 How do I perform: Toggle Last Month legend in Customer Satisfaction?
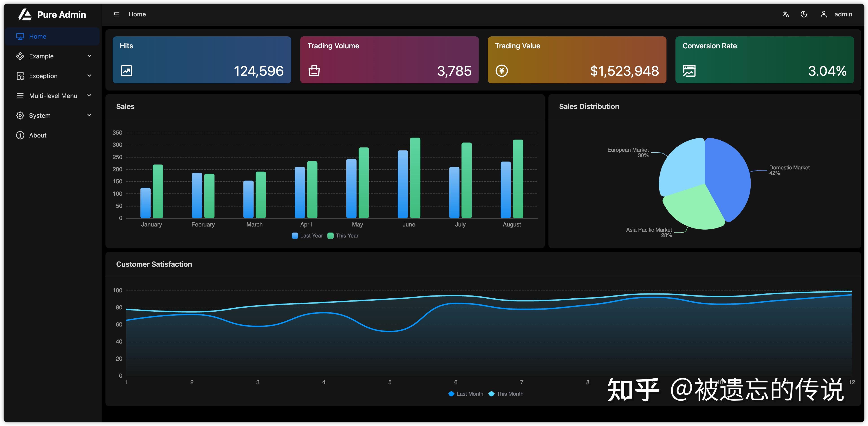point(466,394)
